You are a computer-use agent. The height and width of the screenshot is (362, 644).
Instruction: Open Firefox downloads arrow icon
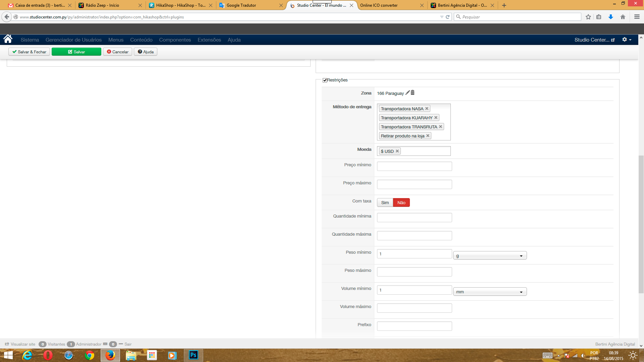tap(610, 17)
